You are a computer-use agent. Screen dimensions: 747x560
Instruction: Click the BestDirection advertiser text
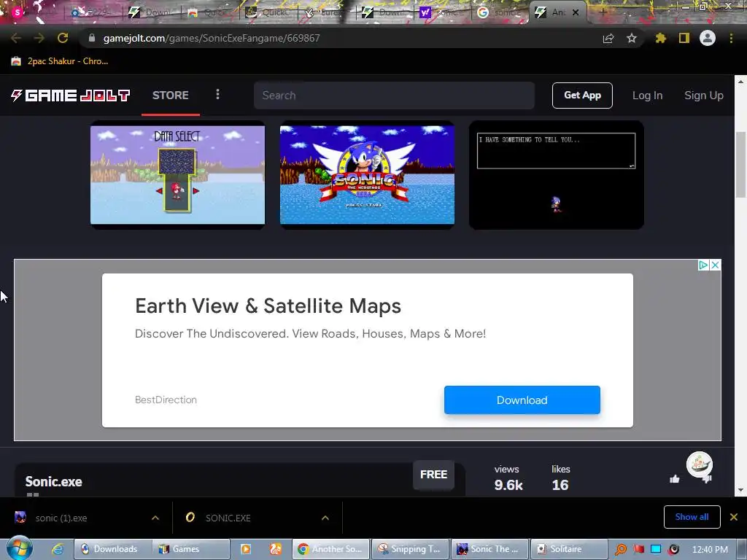(x=166, y=400)
